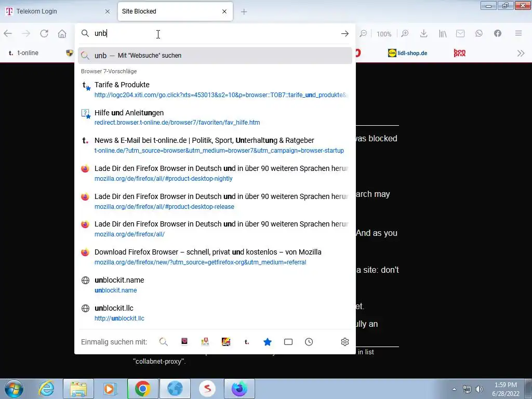Select the unblockit.name suggestion
The width and height of the screenshot is (532, 399).
[x=215, y=285]
